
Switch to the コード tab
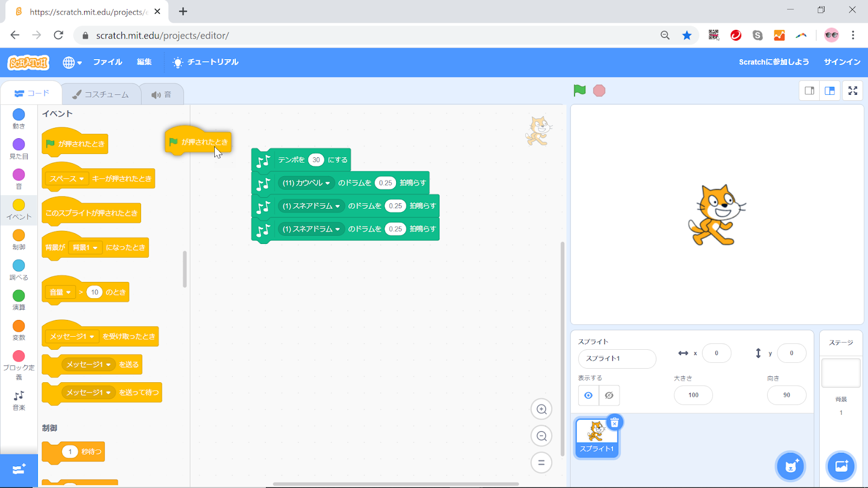(x=31, y=93)
